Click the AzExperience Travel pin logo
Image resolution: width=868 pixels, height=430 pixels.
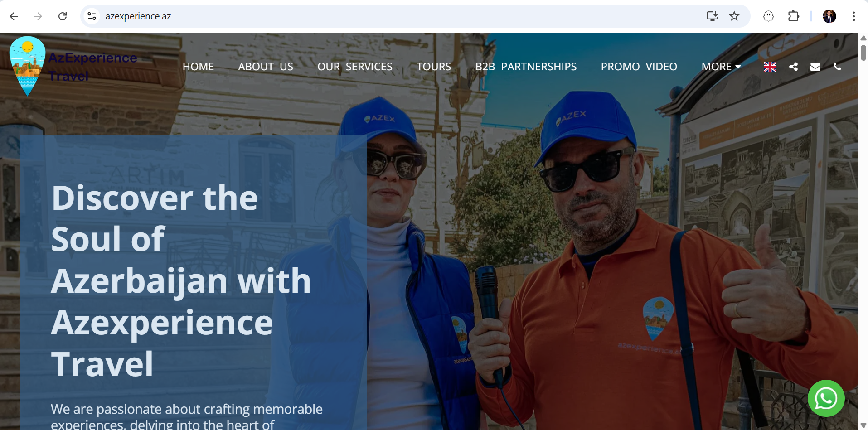point(27,66)
